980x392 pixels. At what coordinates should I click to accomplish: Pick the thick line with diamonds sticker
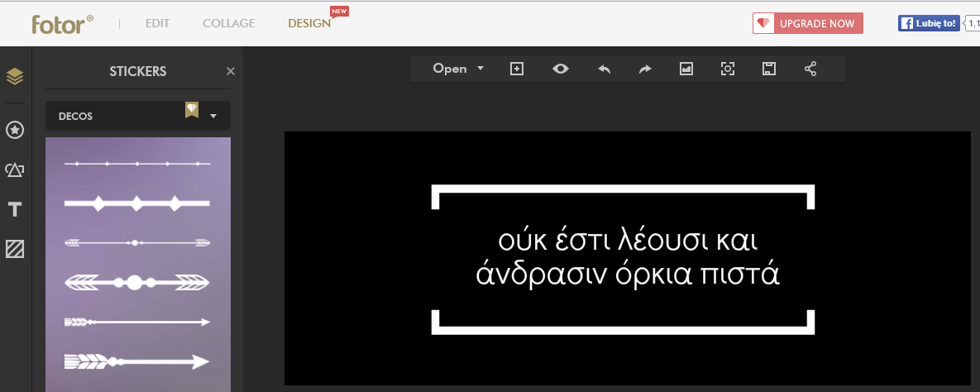[x=137, y=203]
